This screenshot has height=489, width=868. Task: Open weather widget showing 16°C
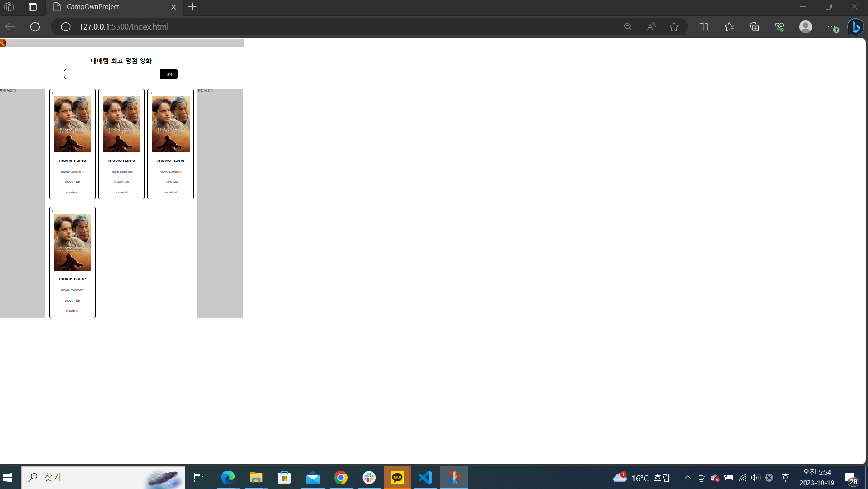641,478
